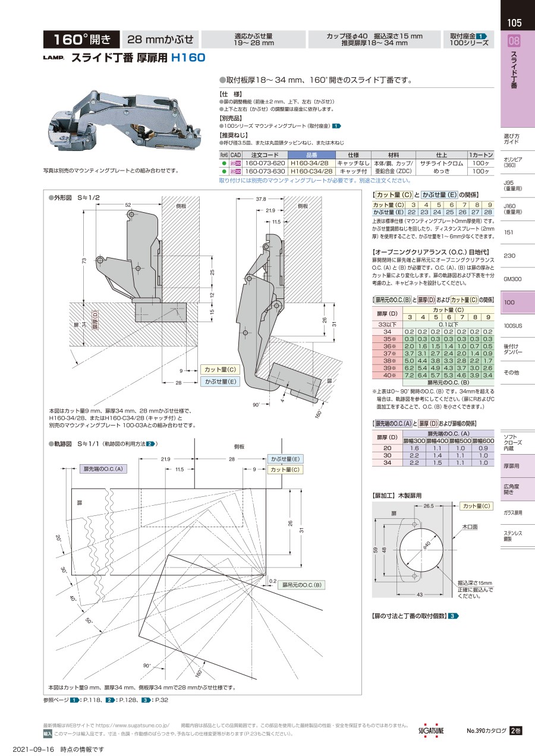Viewport: 535px width, 756px height.
Task: Click reference badge 2 beside 軌跡図の利用方法
Action: (150, 444)
